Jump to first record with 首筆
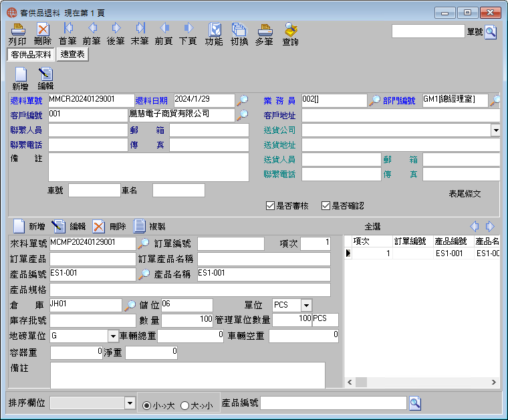The image size is (508, 420). tap(68, 29)
